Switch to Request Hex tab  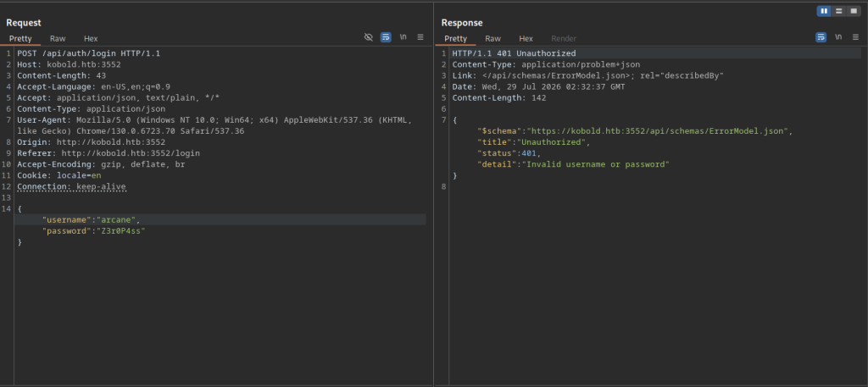[91, 39]
